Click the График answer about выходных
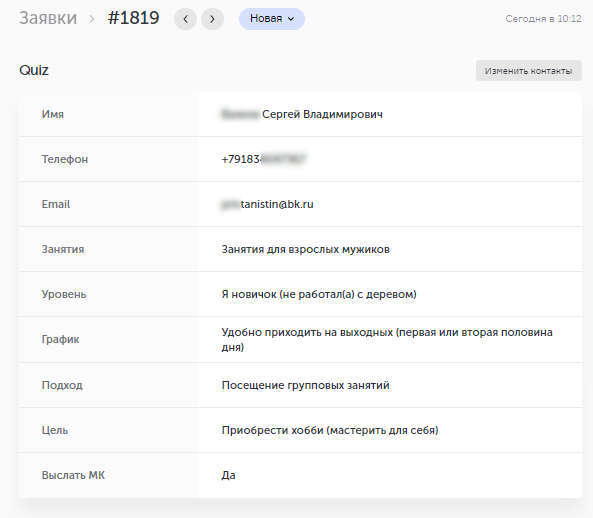593x518 pixels. (387, 340)
